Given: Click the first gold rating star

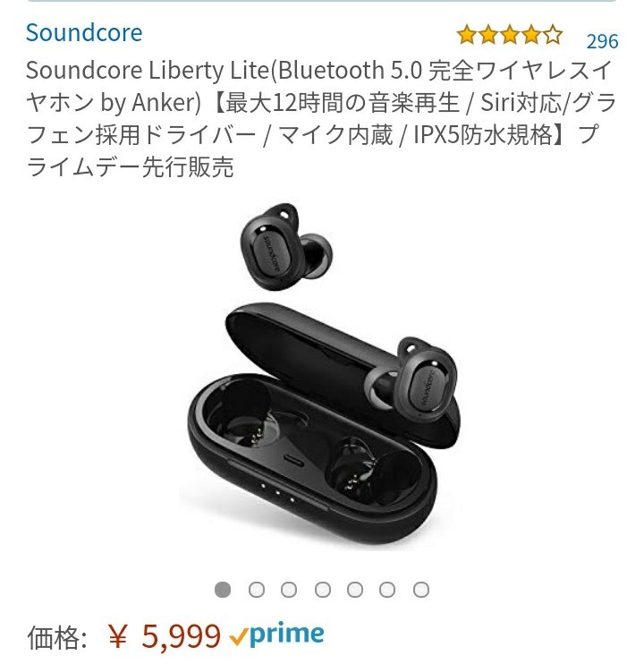Looking at the screenshot, I should click(467, 35).
